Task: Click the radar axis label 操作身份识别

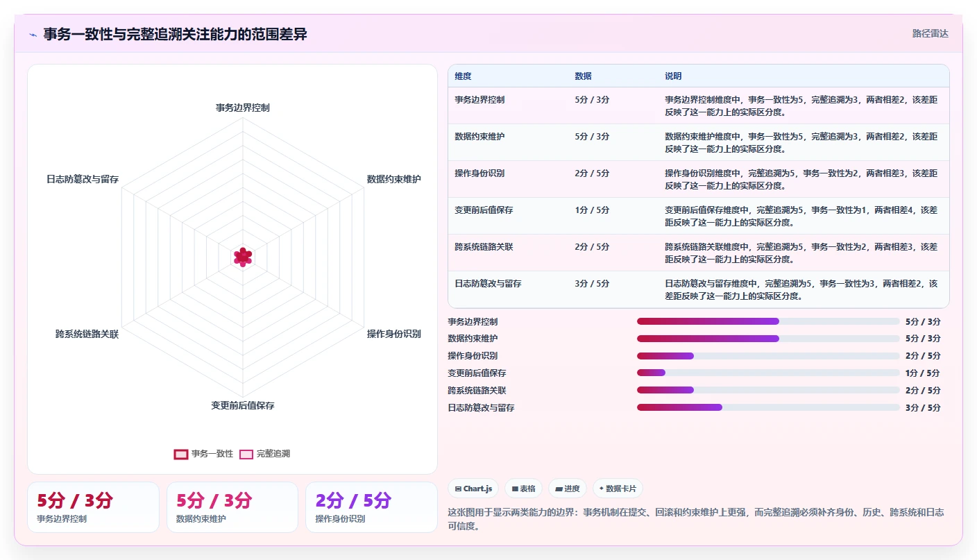Action: click(393, 334)
